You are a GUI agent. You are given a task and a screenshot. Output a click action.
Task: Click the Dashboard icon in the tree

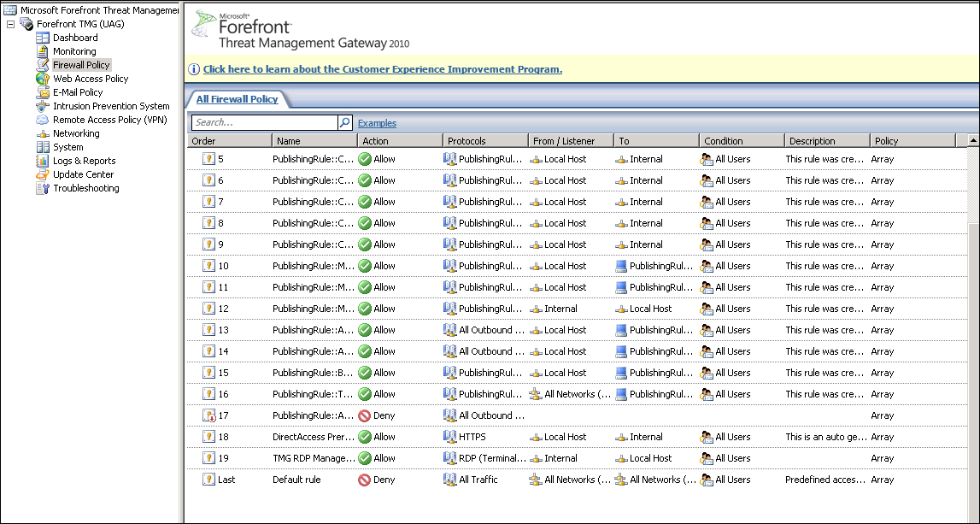click(x=43, y=38)
